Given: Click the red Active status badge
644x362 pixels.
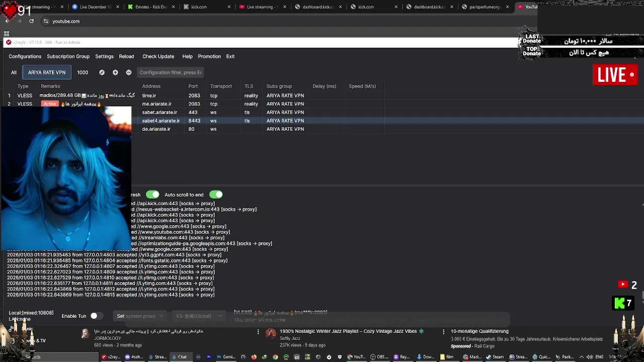Looking at the screenshot, I should click(49, 104).
